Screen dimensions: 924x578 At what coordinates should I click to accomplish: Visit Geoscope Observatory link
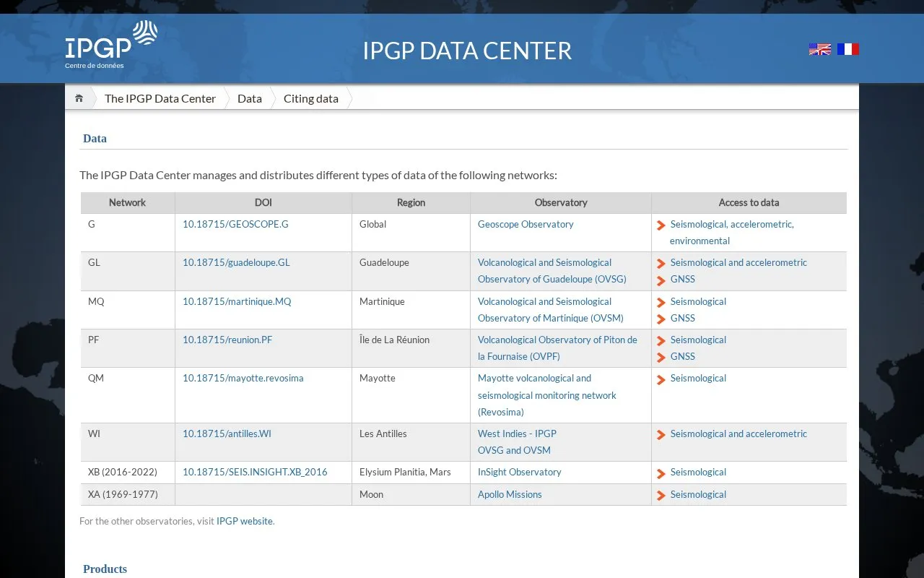click(x=526, y=224)
